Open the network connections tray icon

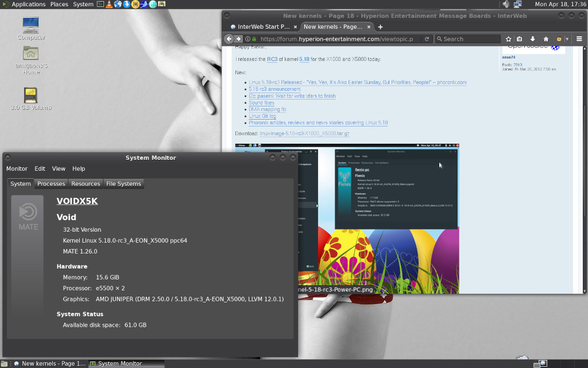tap(518, 4)
